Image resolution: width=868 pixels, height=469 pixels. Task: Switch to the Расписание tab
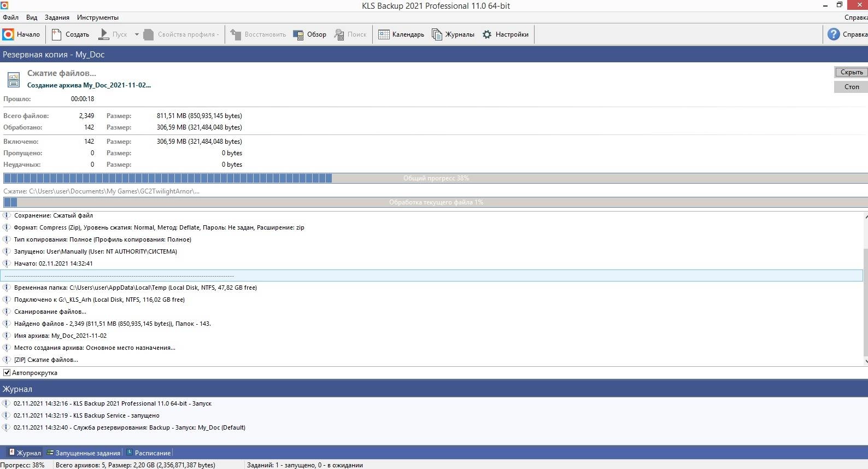[x=149, y=453]
